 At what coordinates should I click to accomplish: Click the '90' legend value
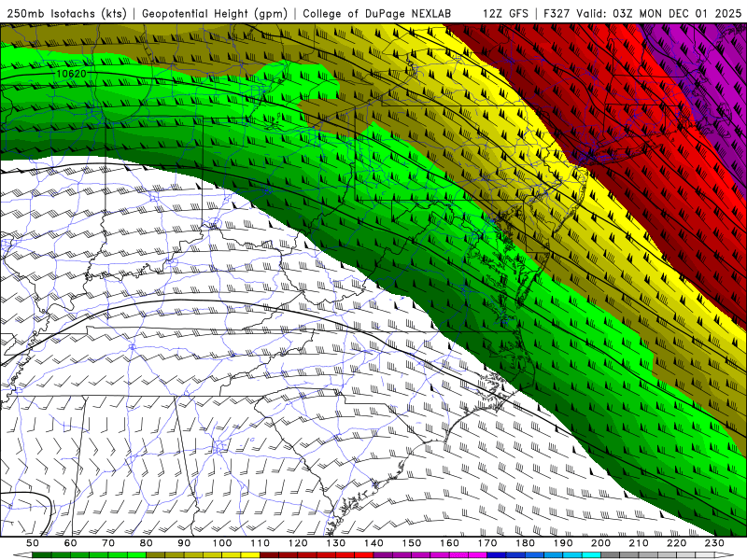coord(184,543)
